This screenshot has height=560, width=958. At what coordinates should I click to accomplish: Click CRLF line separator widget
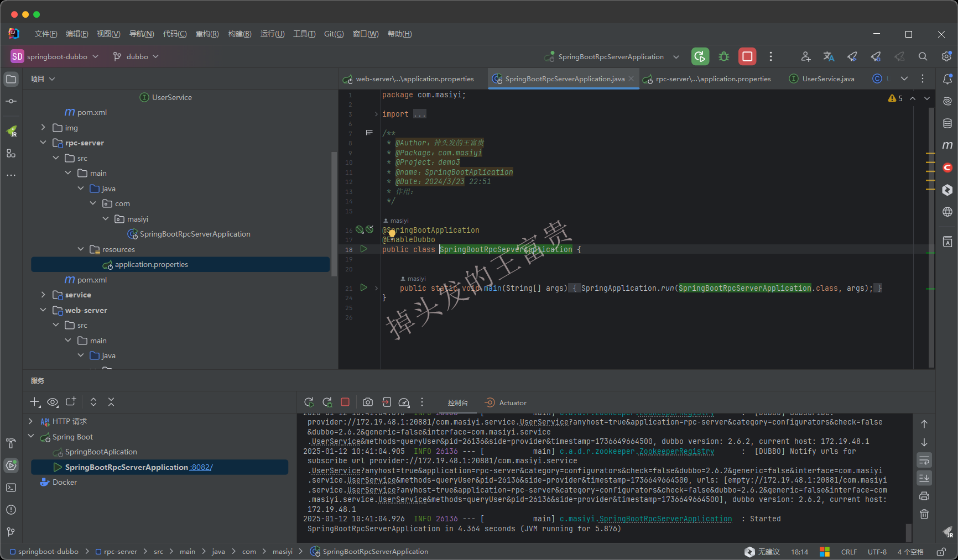click(849, 552)
